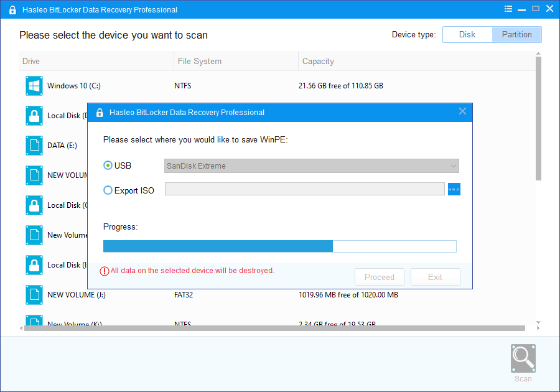This screenshot has width=560, height=392.
Task: Click the browse button for Export ISO path
Action: [x=454, y=189]
